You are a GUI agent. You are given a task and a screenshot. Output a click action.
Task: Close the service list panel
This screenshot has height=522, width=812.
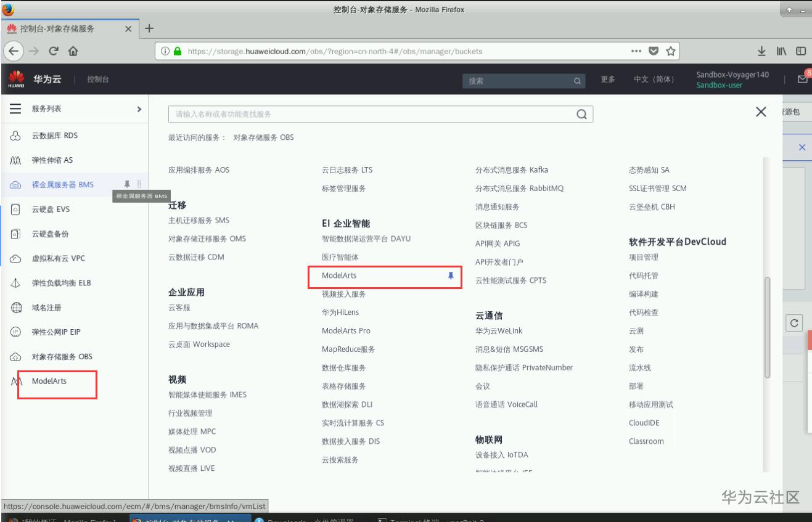click(761, 112)
